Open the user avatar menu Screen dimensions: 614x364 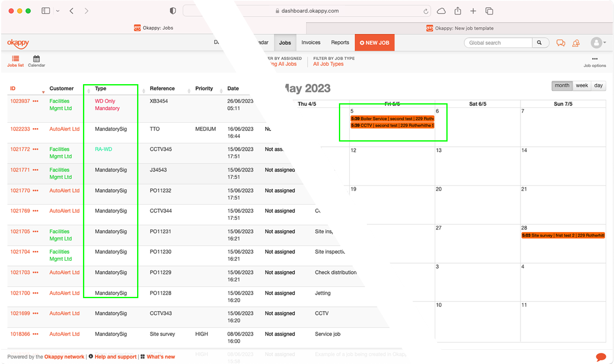click(x=598, y=43)
